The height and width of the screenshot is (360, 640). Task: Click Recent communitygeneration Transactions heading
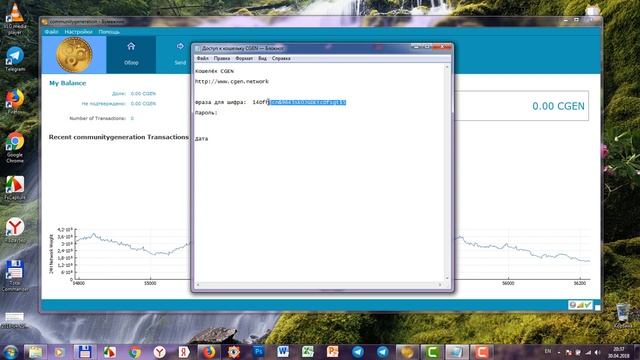[x=119, y=137]
